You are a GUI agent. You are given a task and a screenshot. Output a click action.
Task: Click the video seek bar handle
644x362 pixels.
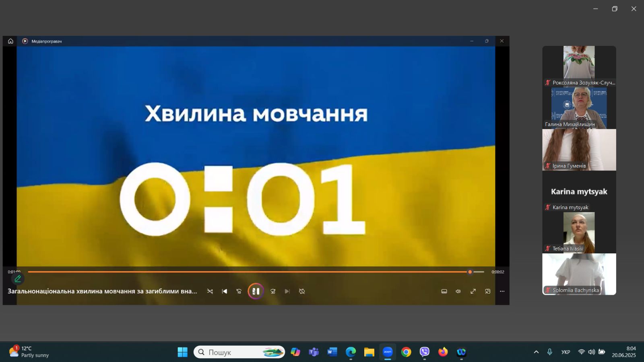(470, 272)
